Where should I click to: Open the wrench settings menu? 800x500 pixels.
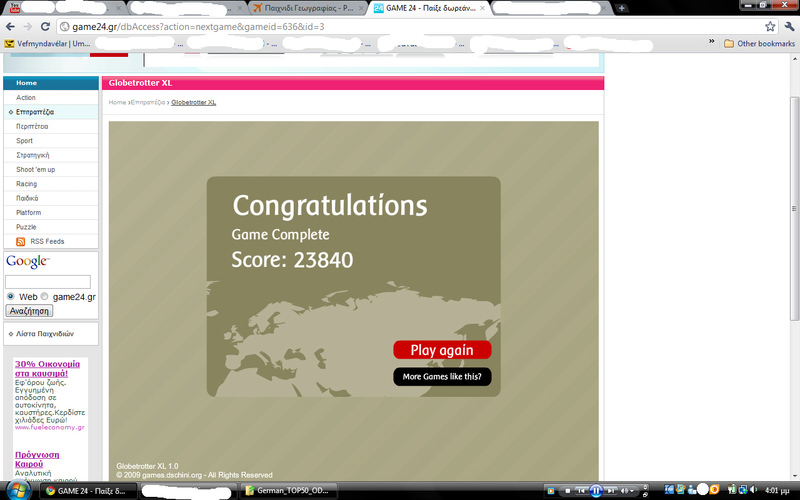click(788, 26)
